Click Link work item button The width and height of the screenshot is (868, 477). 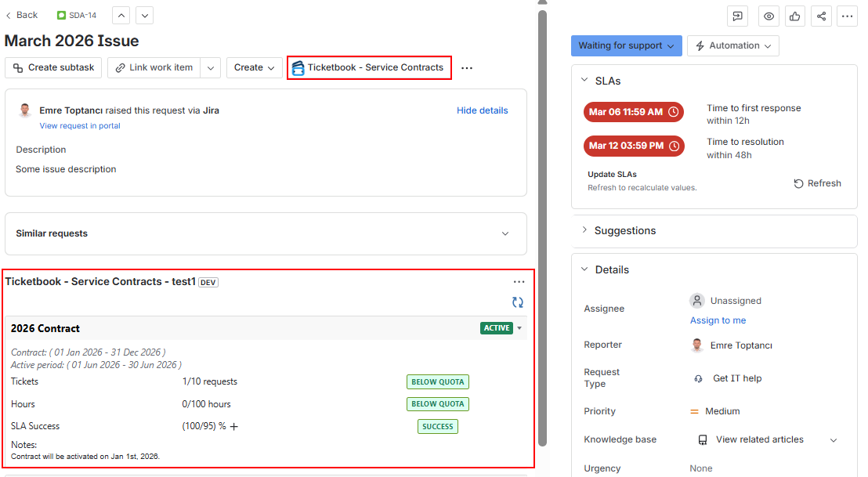(x=154, y=67)
